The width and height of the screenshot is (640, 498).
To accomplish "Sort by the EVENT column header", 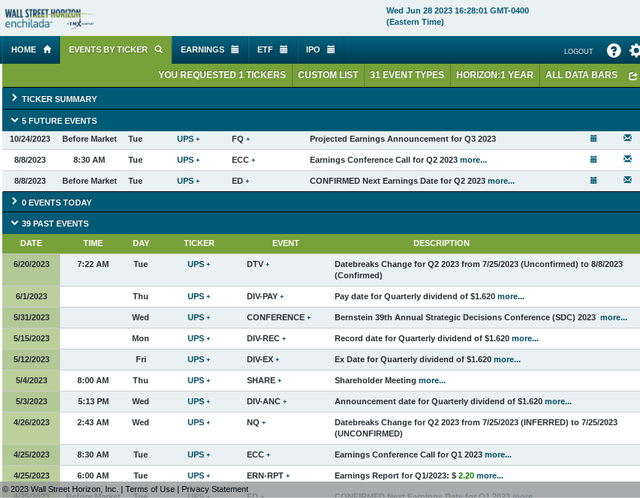I will click(286, 243).
